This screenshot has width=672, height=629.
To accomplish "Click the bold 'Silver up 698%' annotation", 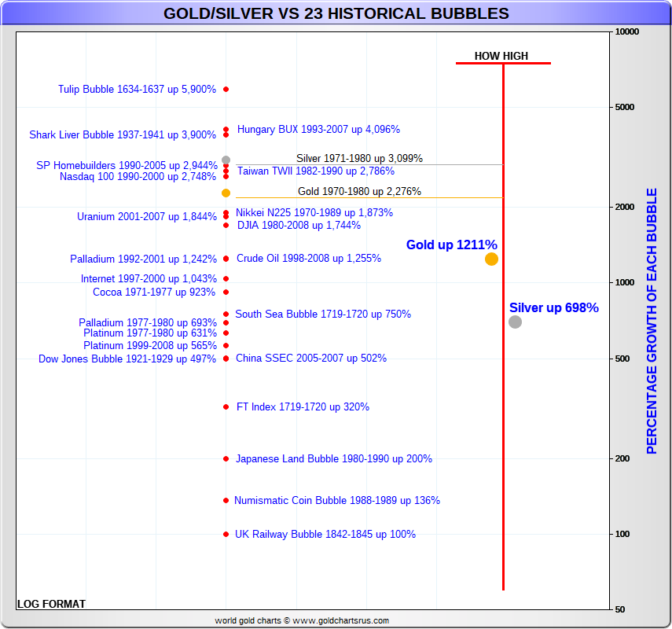I will coord(554,308).
